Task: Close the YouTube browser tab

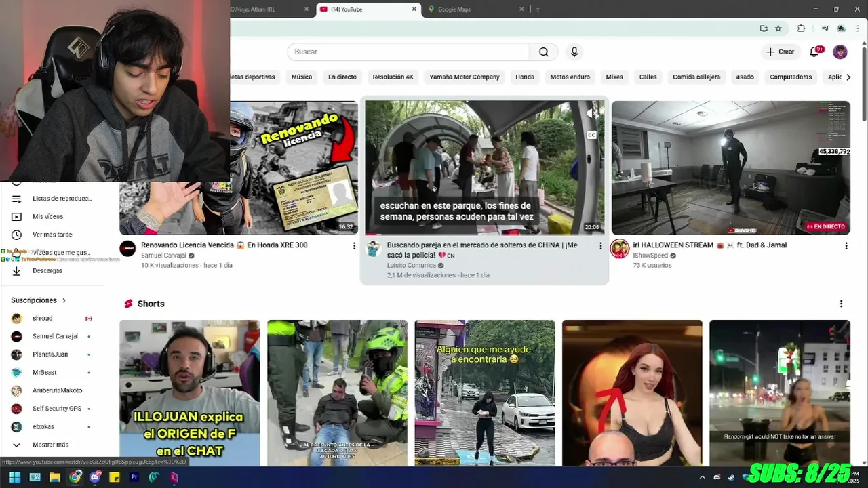Action: point(414,9)
